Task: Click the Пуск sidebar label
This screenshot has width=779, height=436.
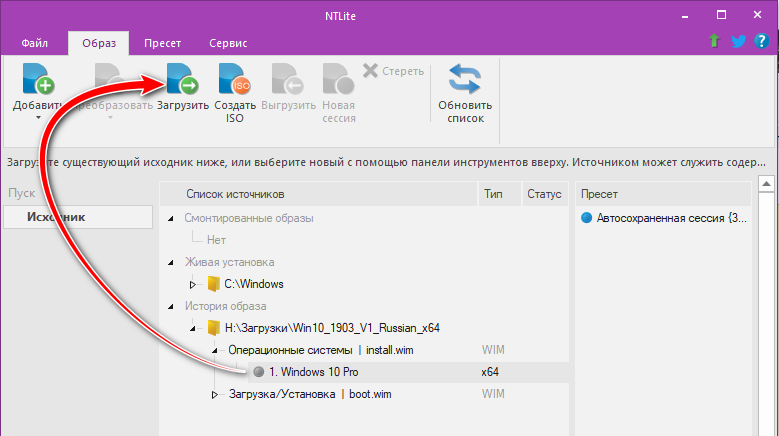Action: click(x=21, y=193)
